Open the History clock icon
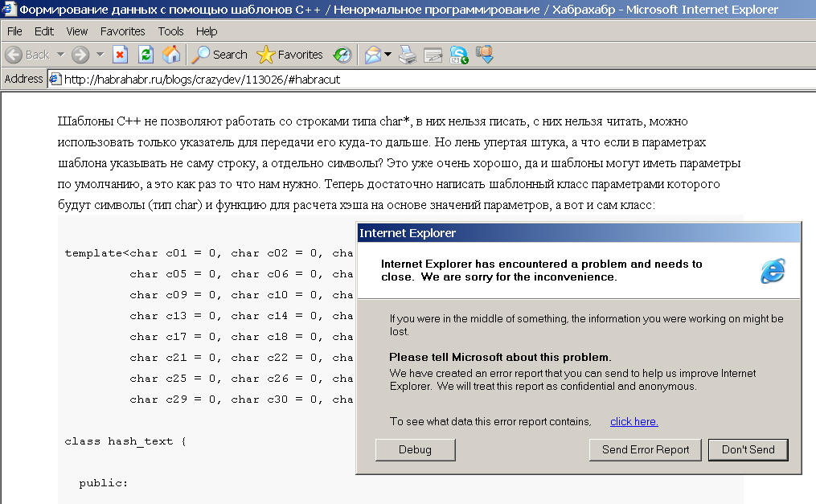Image resolution: width=816 pixels, height=504 pixels. tap(342, 55)
